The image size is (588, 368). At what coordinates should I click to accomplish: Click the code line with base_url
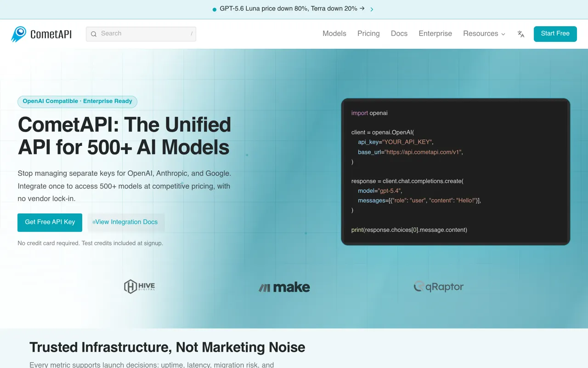coord(411,152)
